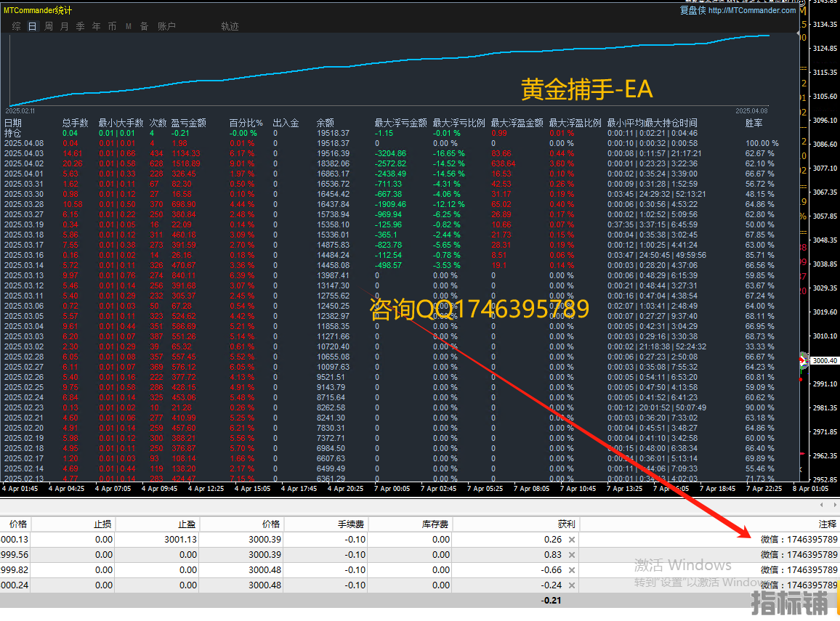Open the http://MTCommander.com link
Image resolution: width=840 pixels, height=621 pixels.
pyautogui.click(x=751, y=10)
